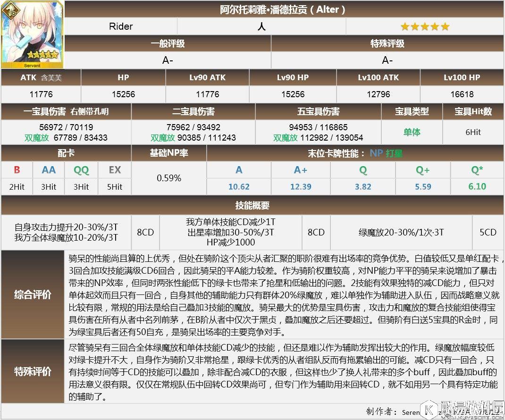
Task: Click the red B card label
Action: tap(17, 170)
